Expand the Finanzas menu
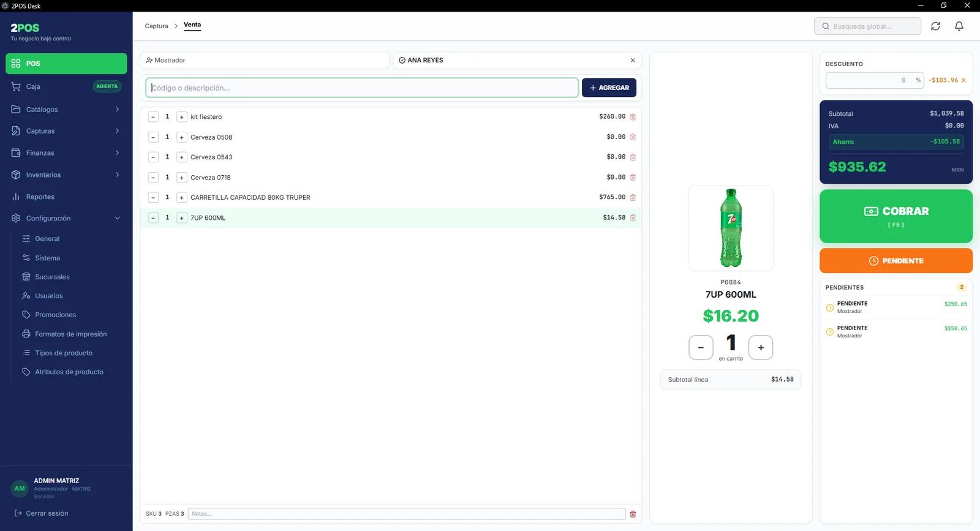 (x=66, y=153)
